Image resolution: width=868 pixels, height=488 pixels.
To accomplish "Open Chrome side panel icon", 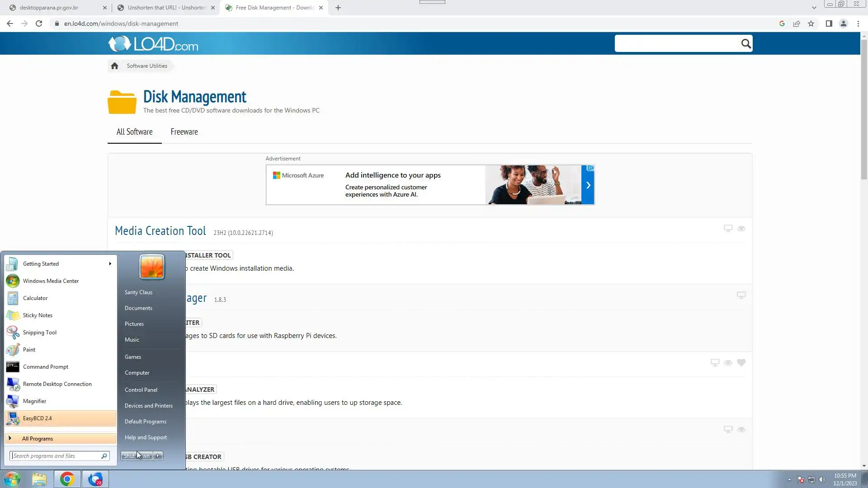I will tap(829, 24).
